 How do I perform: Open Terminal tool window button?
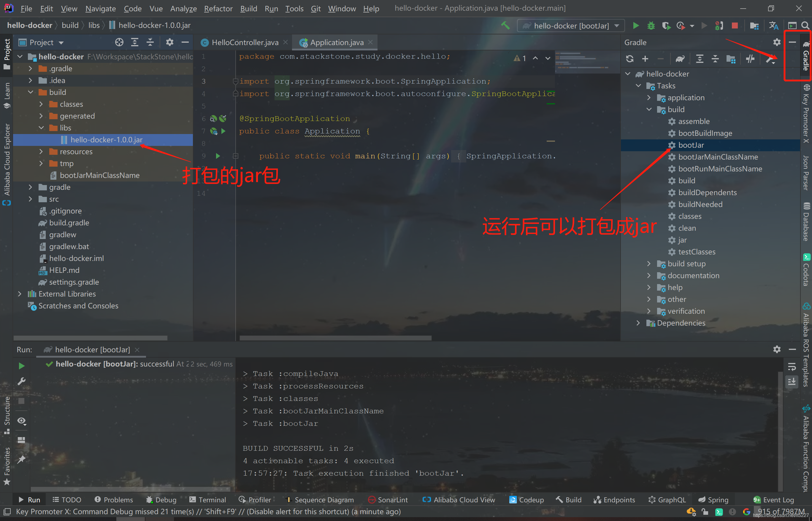click(x=207, y=500)
